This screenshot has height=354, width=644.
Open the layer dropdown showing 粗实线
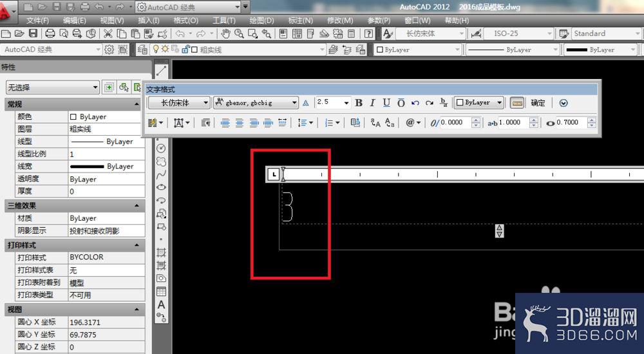click(238, 50)
